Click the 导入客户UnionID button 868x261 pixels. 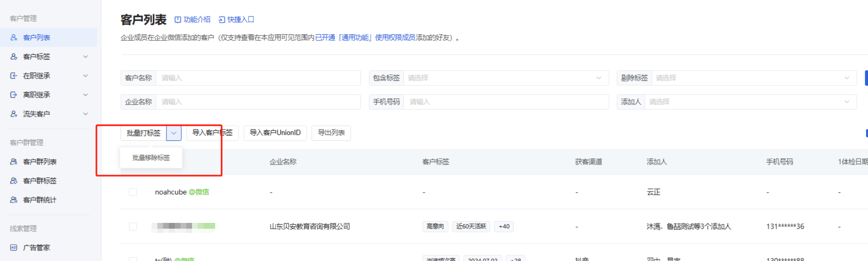275,133
